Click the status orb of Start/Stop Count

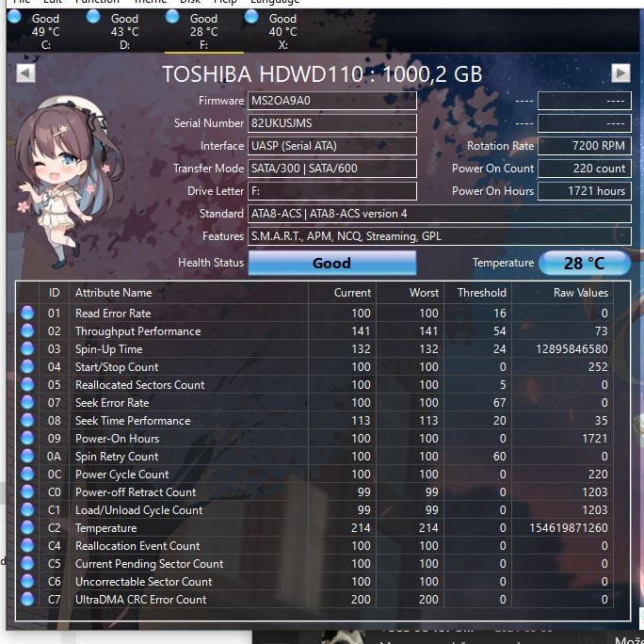point(27,367)
